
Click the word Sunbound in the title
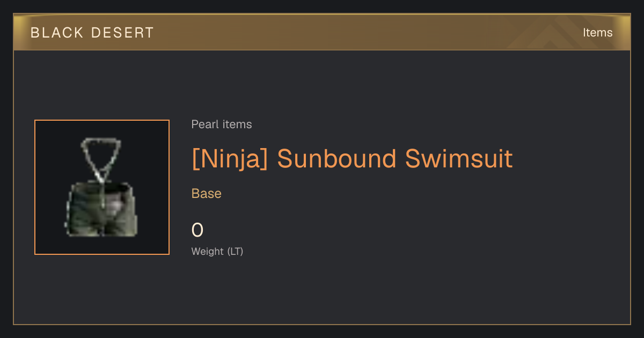pyautogui.click(x=336, y=159)
